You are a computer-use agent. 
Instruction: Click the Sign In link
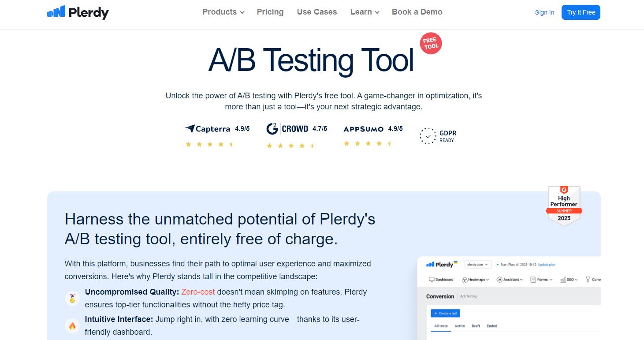point(544,12)
